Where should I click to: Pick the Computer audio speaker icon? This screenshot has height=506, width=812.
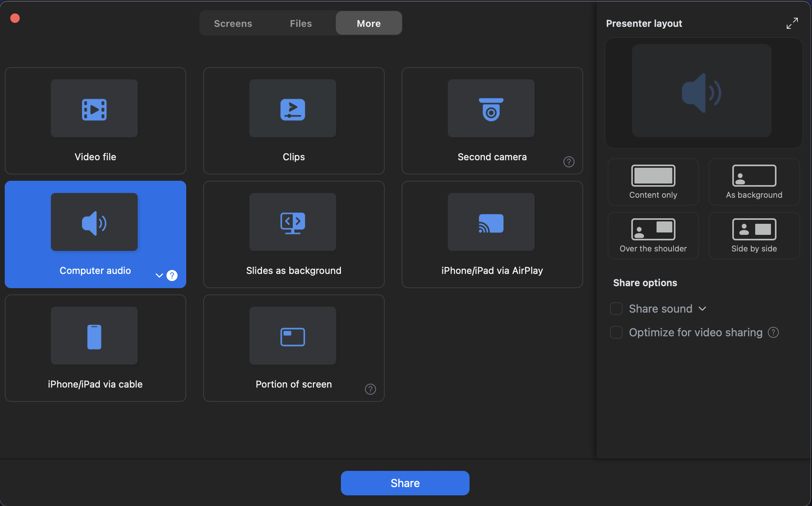pos(94,223)
